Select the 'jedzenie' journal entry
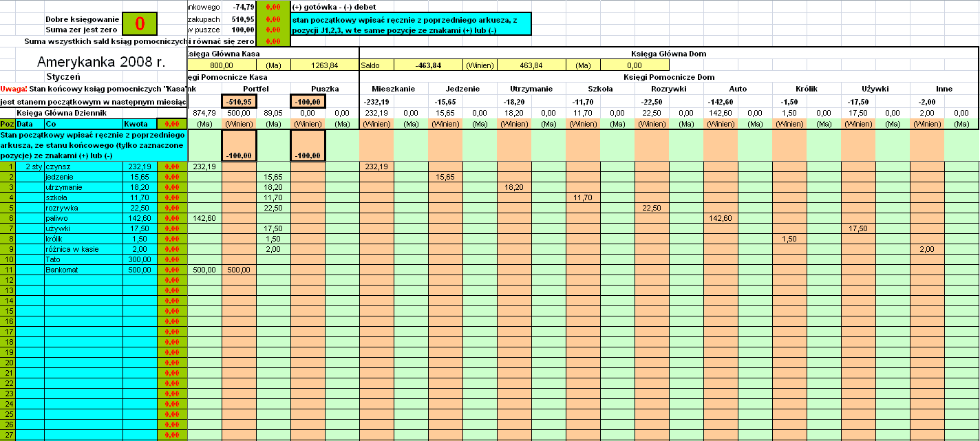Viewport: 980px width, 441px height. coord(84,177)
